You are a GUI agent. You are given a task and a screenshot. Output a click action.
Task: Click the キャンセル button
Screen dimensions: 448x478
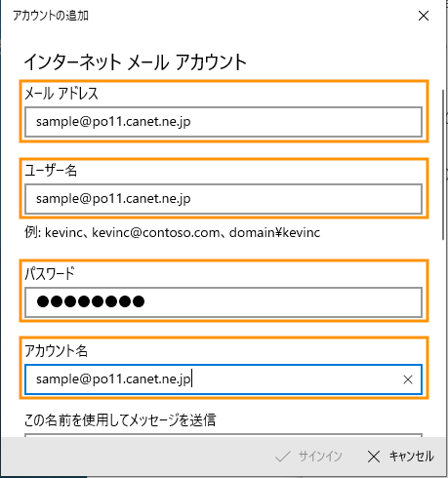tap(400, 457)
